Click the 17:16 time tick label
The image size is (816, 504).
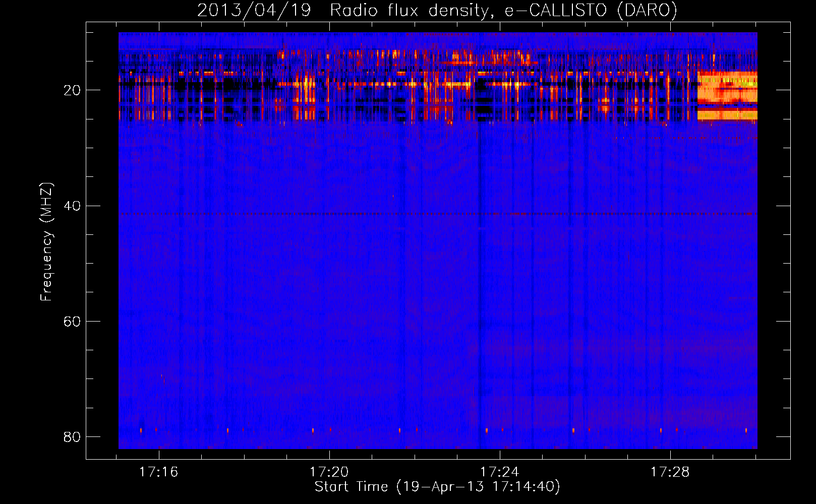point(159,472)
